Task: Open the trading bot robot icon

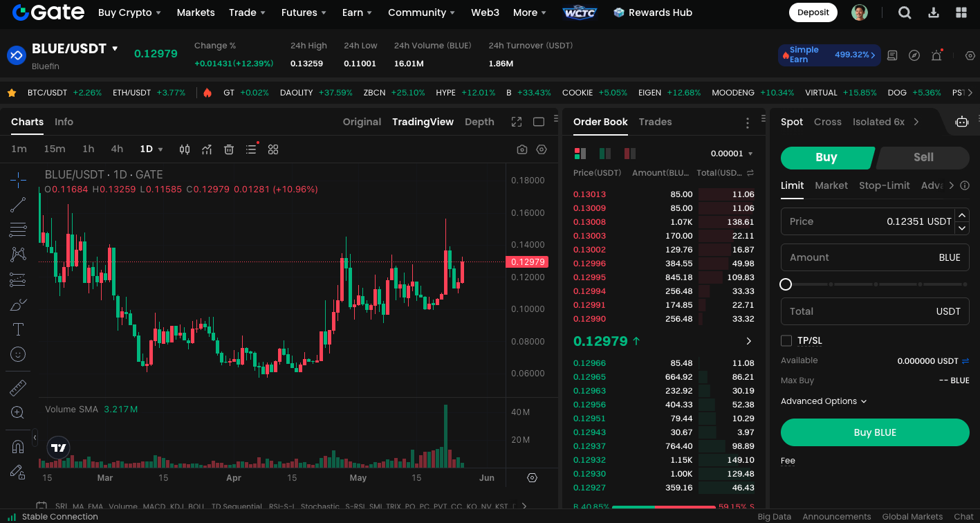Action: (962, 122)
